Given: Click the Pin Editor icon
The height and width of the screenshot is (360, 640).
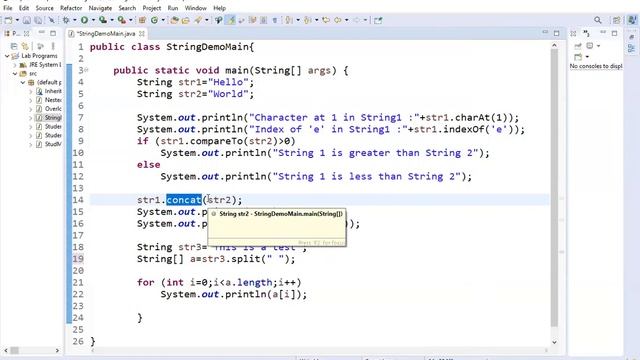Looking at the screenshot, I should [x=378, y=20].
